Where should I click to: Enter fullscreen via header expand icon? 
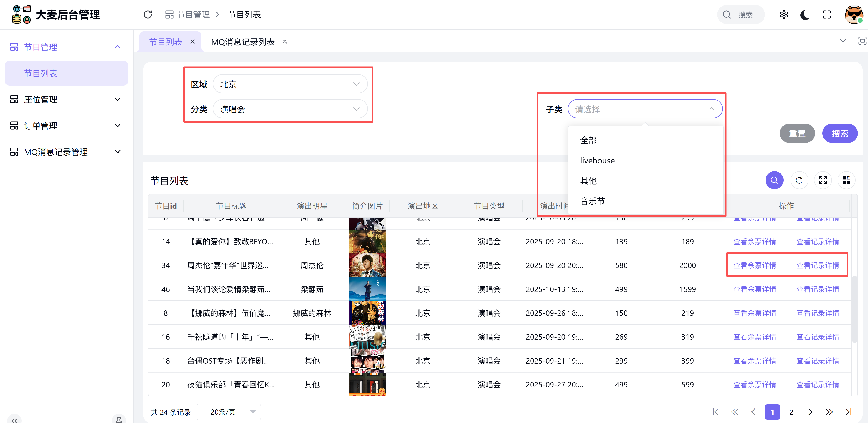[827, 15]
